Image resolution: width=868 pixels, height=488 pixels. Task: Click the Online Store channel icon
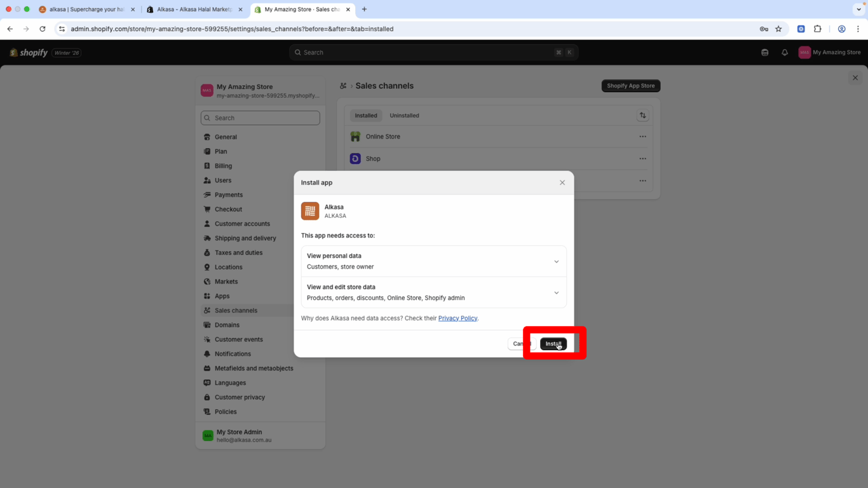(355, 137)
